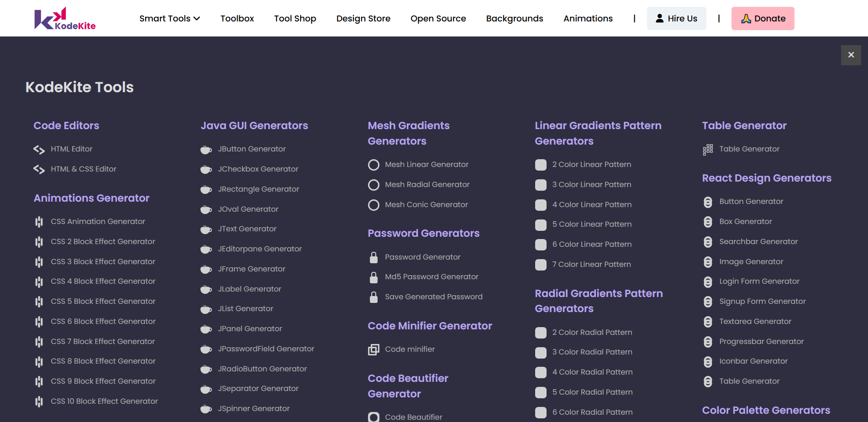Go to the Design Store
Screen dimensions: 868x422
tap(363, 18)
